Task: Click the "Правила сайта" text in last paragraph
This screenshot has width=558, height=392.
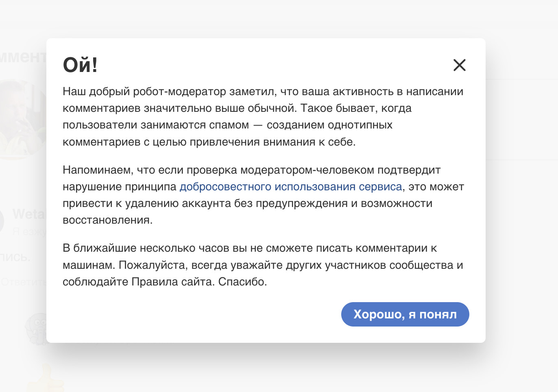Action: pos(172,282)
